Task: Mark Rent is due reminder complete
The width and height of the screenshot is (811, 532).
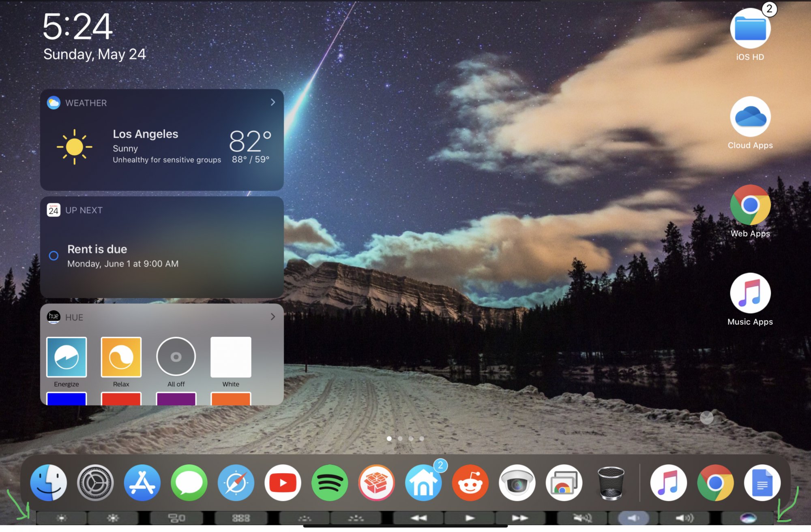Action: [54, 256]
